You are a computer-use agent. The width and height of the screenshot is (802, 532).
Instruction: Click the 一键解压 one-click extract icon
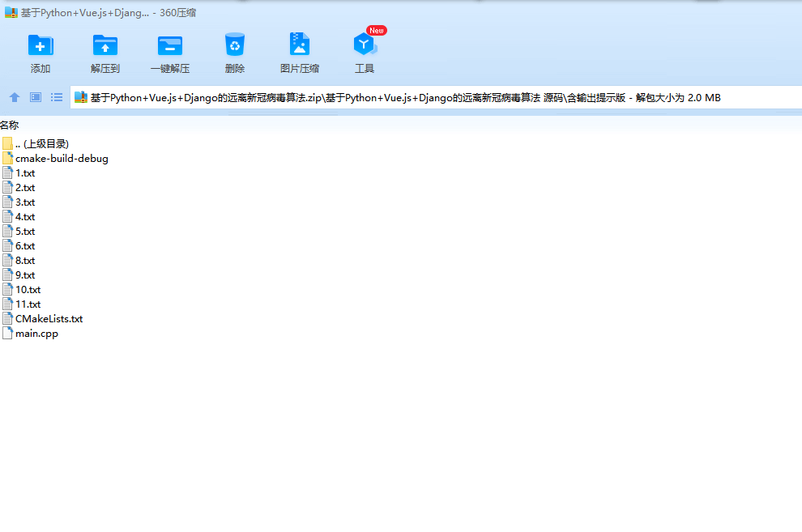(x=170, y=45)
